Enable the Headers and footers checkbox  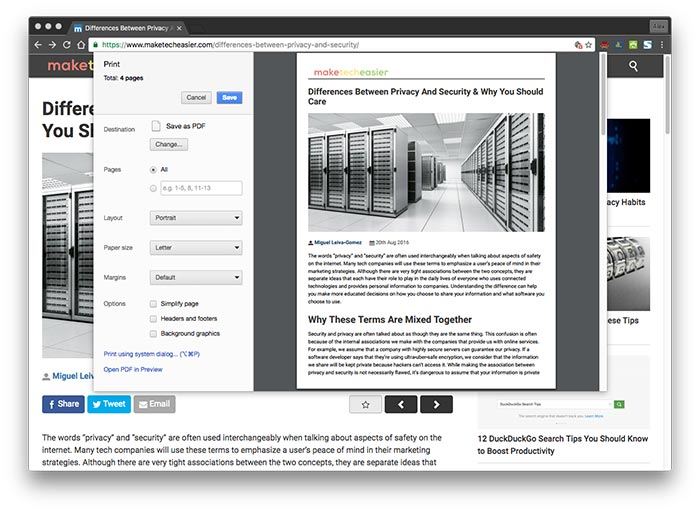coord(153,319)
